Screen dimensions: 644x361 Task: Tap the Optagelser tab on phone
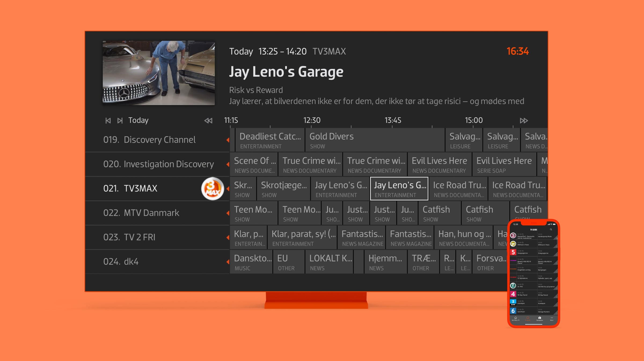point(540,319)
